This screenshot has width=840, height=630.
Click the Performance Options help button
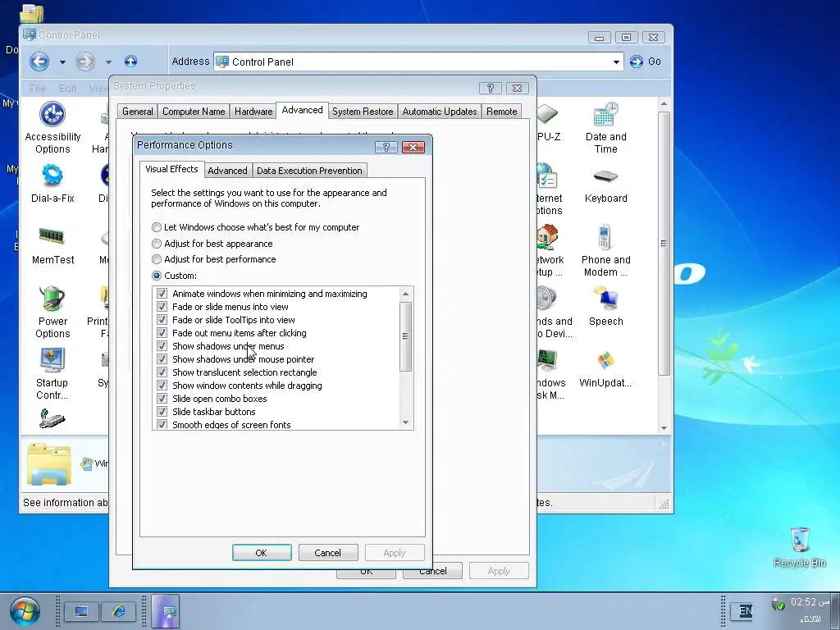386,147
